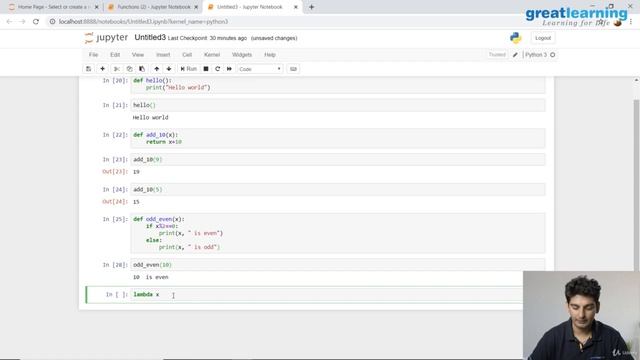The image size is (640, 360).
Task: Select the def odd_even(x) cell
Action: [338, 233]
